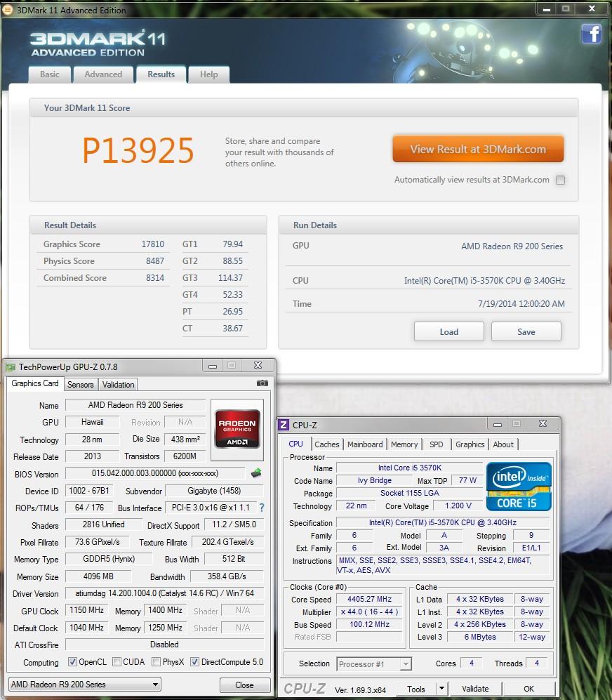This screenshot has width=612, height=700.
Task: Open the Processor #1 selection dropdown
Action: pos(373,663)
